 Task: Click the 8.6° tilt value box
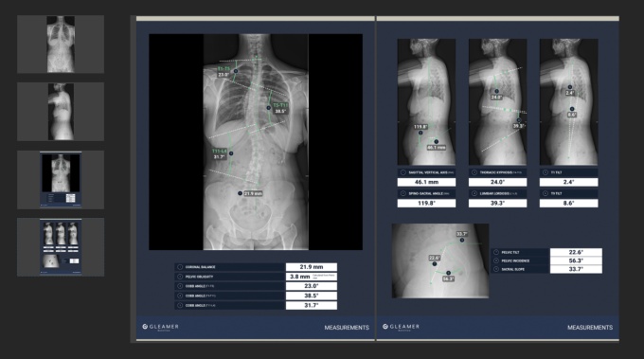[568, 203]
